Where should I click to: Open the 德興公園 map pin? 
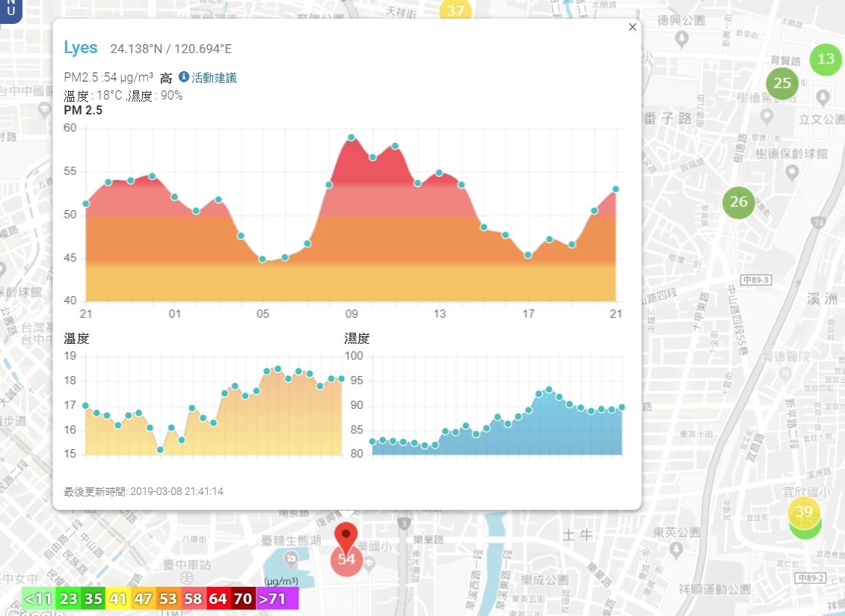682,38
